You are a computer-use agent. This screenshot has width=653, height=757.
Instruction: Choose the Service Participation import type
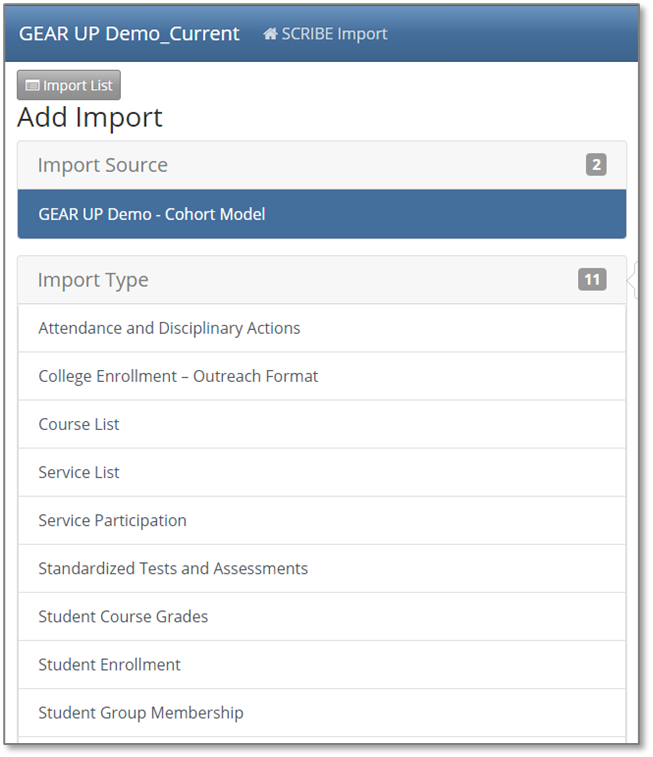[x=112, y=520]
